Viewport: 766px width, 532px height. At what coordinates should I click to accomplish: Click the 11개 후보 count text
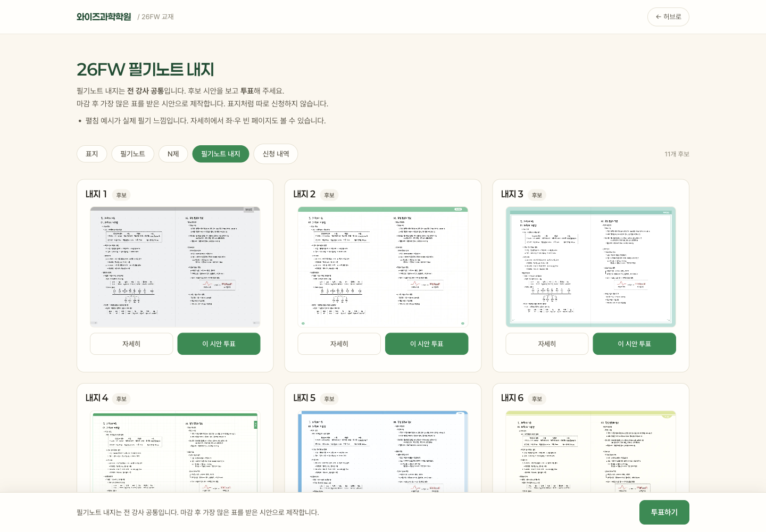click(677, 154)
